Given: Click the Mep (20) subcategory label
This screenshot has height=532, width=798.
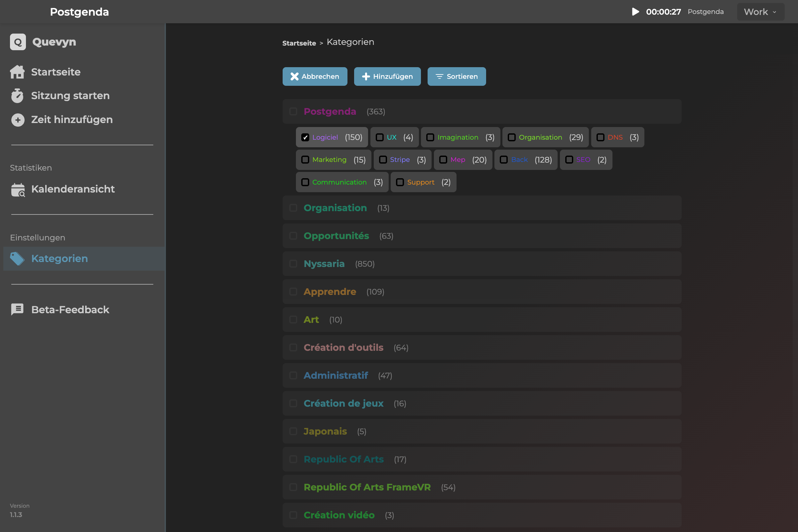Looking at the screenshot, I should (458, 160).
